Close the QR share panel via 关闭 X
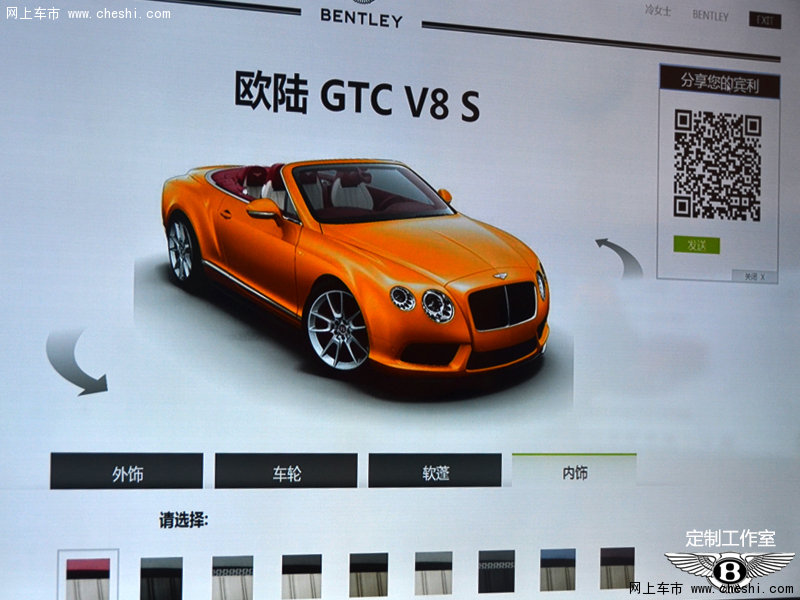Viewport: 800px width, 600px height. (755, 277)
